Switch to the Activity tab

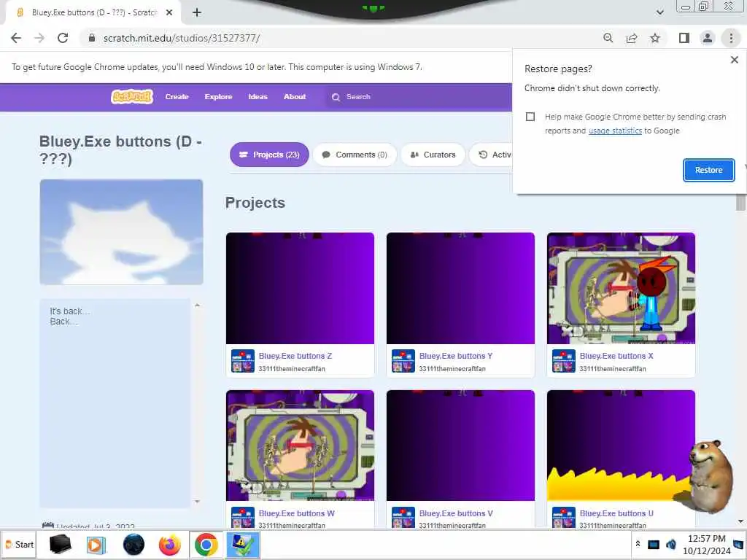coord(491,155)
